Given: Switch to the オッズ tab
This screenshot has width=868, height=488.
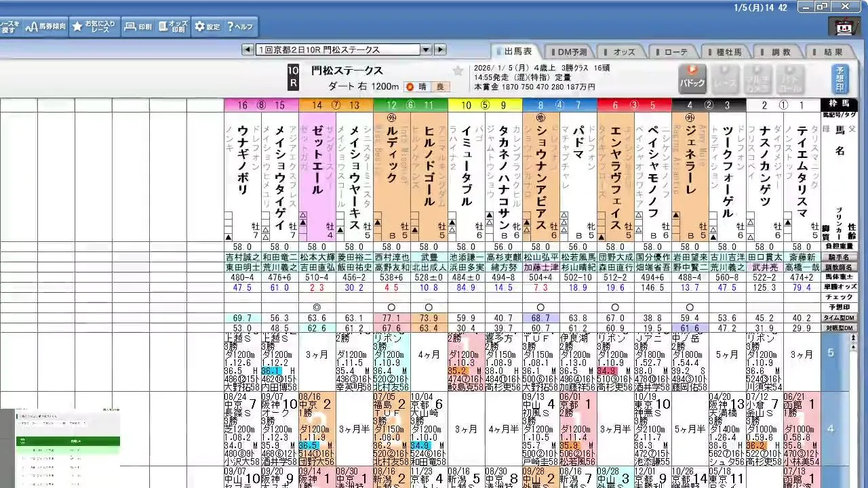Looking at the screenshot, I should 623,52.
